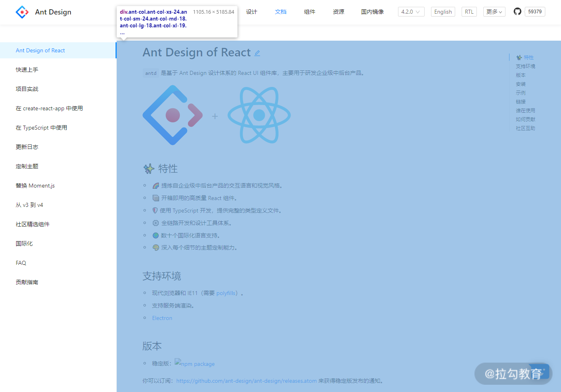The image size is (561, 392).
Task: Click the 59379 GitHub stars count
Action: coord(535,12)
